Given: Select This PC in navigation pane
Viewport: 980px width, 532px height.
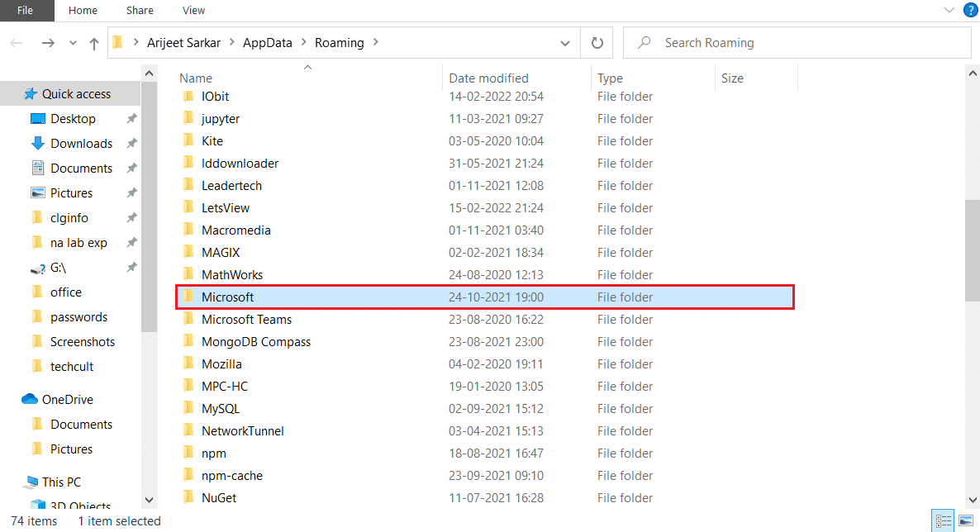Looking at the screenshot, I should 61,482.
